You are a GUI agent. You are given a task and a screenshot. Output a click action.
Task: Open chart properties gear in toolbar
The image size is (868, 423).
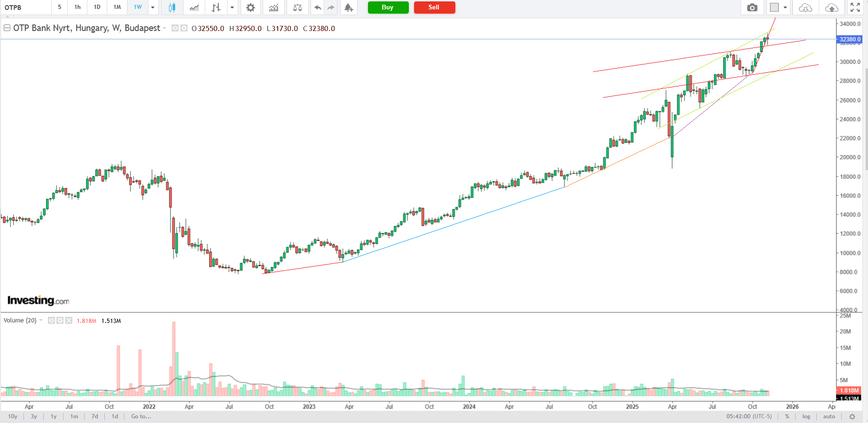pyautogui.click(x=250, y=8)
